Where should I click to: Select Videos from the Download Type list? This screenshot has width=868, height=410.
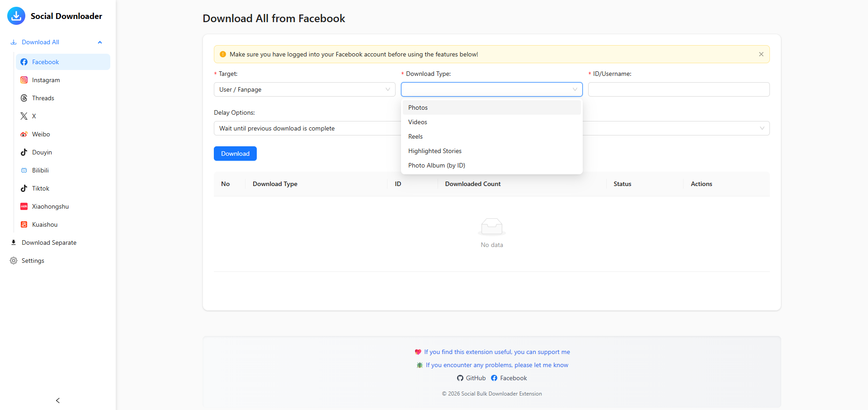click(492, 122)
